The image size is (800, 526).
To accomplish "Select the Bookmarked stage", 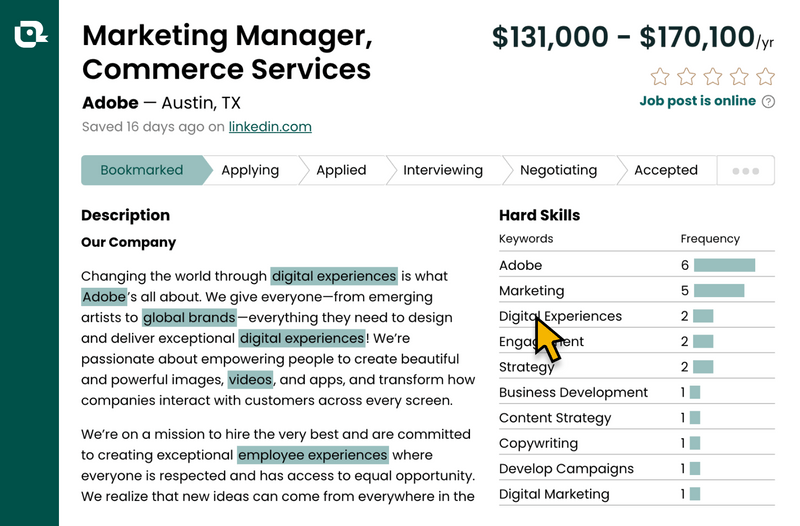I will 141,170.
